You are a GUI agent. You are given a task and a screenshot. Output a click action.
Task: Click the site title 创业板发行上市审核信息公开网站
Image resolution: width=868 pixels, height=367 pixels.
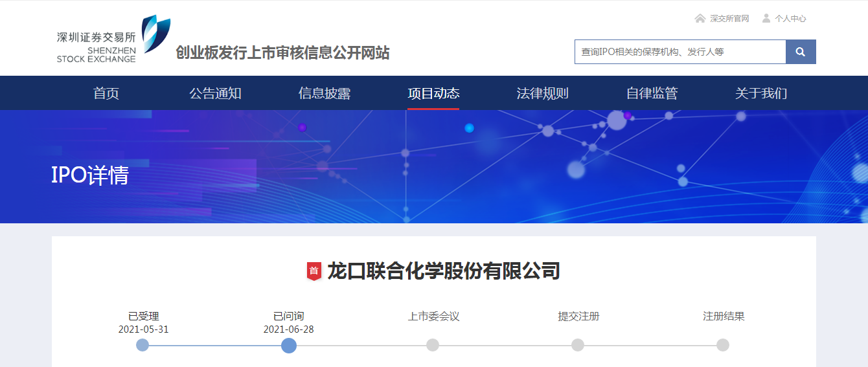[x=282, y=53]
